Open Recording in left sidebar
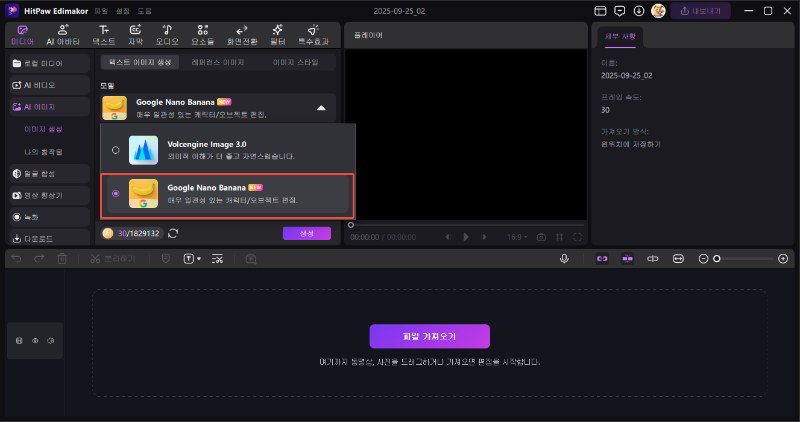The width and height of the screenshot is (800, 422). click(49, 217)
